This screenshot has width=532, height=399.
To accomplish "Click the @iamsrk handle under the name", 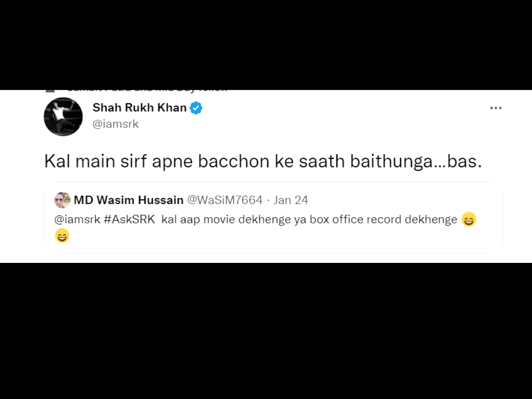I will tap(115, 124).
